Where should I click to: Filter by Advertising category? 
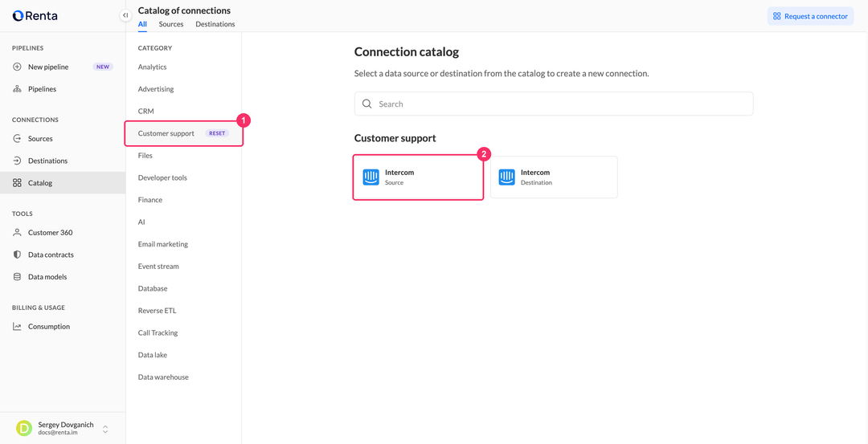click(x=156, y=89)
